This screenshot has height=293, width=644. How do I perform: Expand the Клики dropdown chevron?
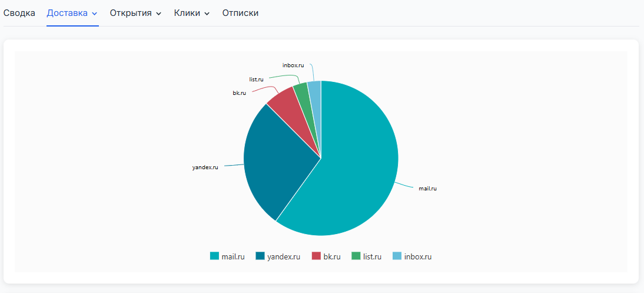point(207,14)
